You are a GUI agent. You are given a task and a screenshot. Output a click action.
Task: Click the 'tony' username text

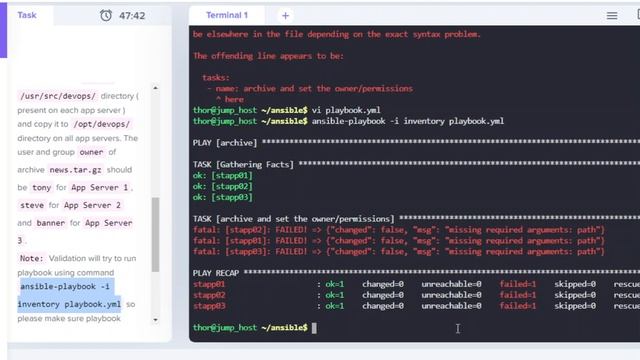(42, 187)
